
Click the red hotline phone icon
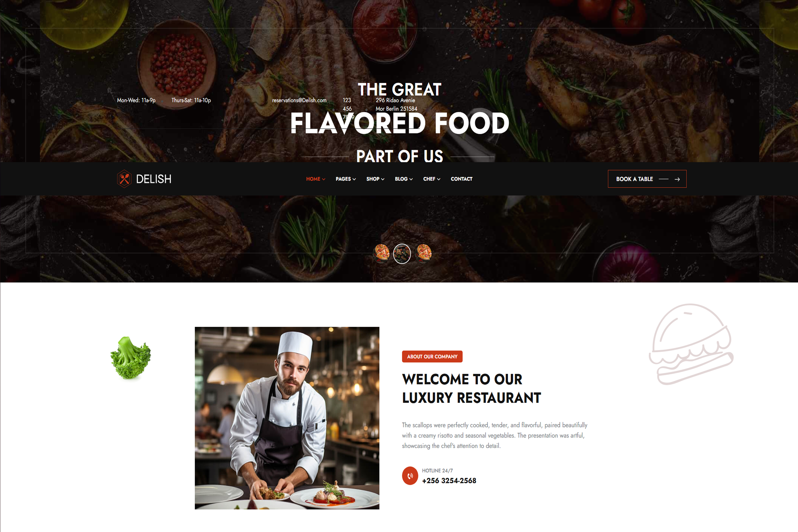click(x=410, y=476)
